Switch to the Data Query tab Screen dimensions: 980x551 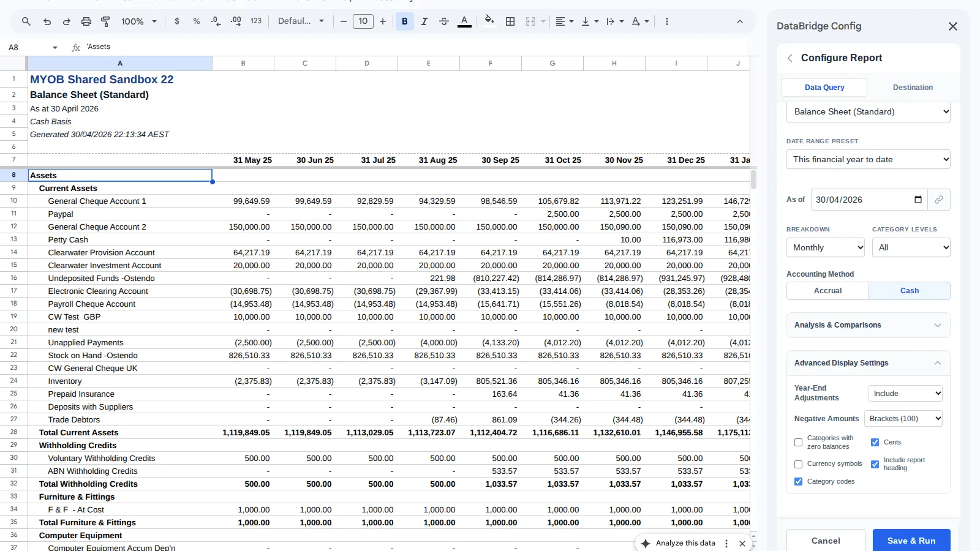pyautogui.click(x=824, y=88)
